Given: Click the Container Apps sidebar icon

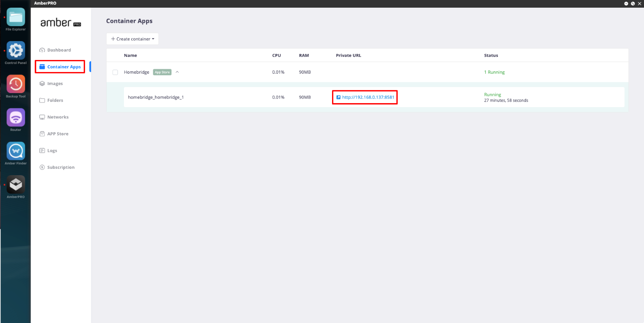Looking at the screenshot, I should 42,67.
